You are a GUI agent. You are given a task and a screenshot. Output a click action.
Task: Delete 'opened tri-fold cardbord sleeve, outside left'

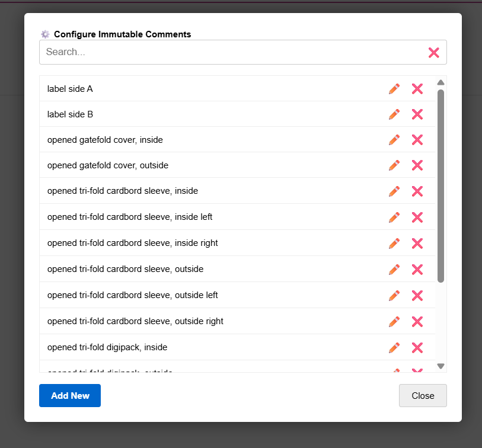[x=417, y=295]
